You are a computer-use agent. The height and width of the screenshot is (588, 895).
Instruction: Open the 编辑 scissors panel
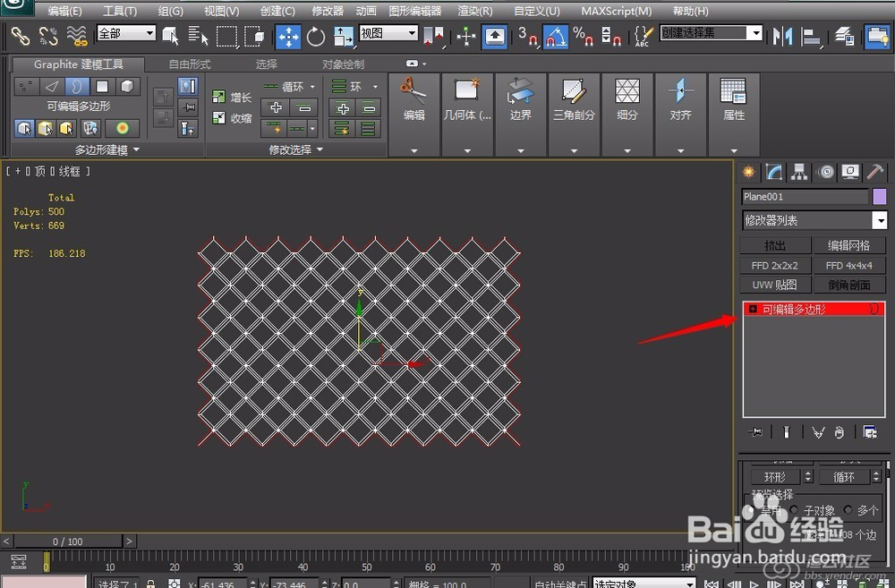click(413, 115)
